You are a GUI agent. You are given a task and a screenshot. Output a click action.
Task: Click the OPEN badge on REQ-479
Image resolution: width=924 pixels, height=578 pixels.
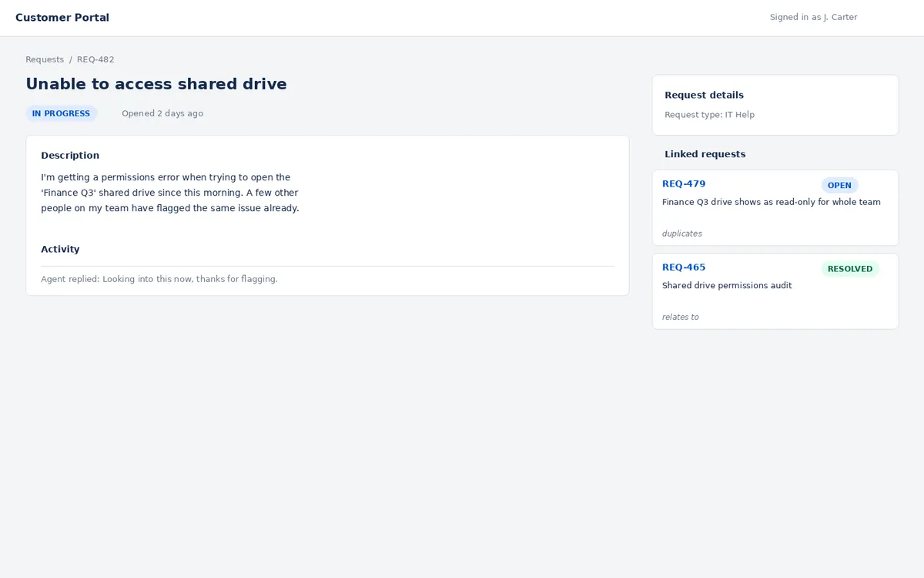pos(839,185)
